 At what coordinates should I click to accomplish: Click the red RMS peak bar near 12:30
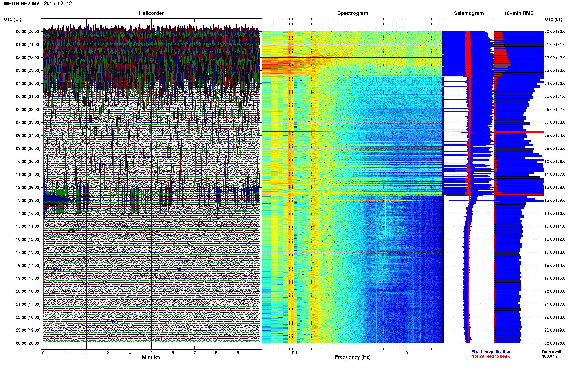(519, 195)
